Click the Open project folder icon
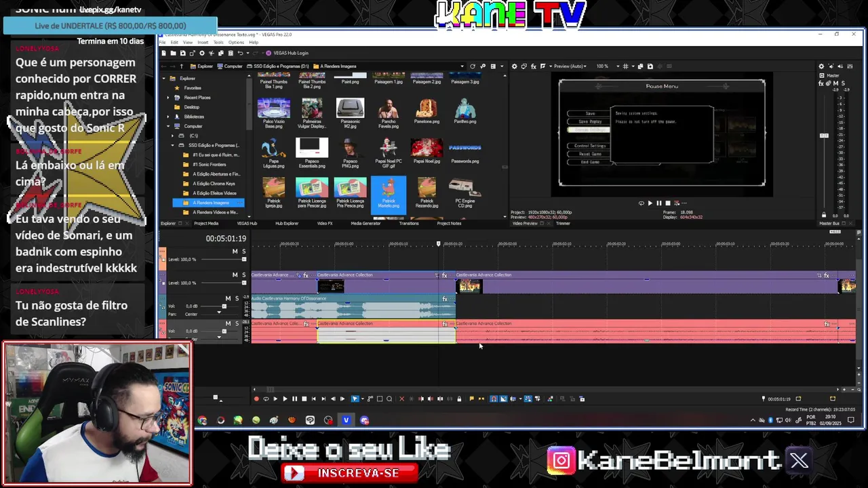Screen dimensions: 868x488 [x=173, y=53]
